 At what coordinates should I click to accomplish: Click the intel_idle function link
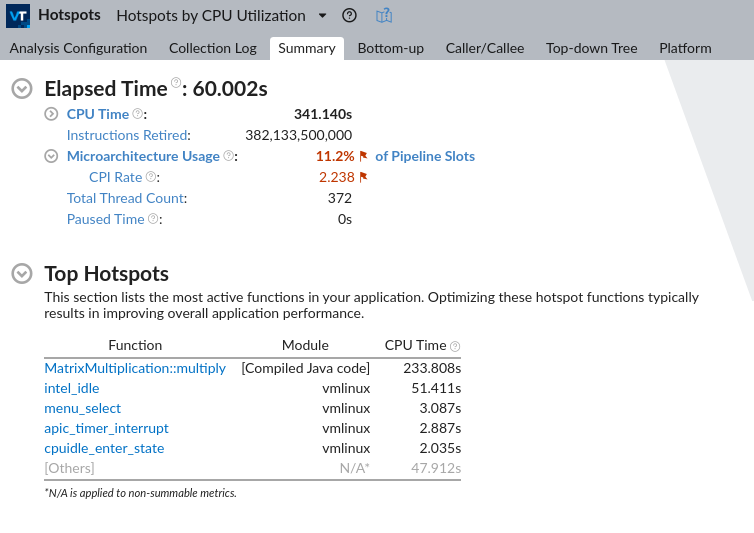click(71, 388)
